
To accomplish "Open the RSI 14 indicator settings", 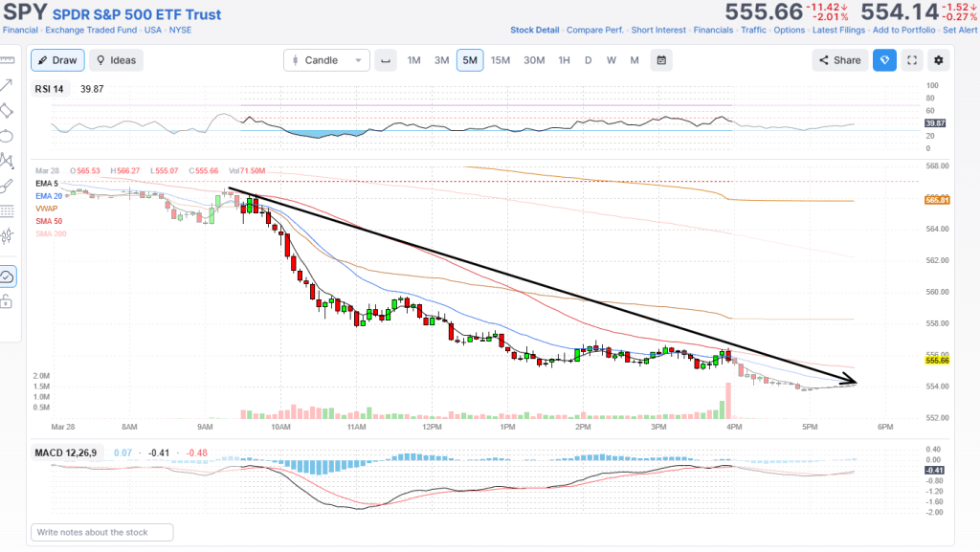I will [x=50, y=88].
